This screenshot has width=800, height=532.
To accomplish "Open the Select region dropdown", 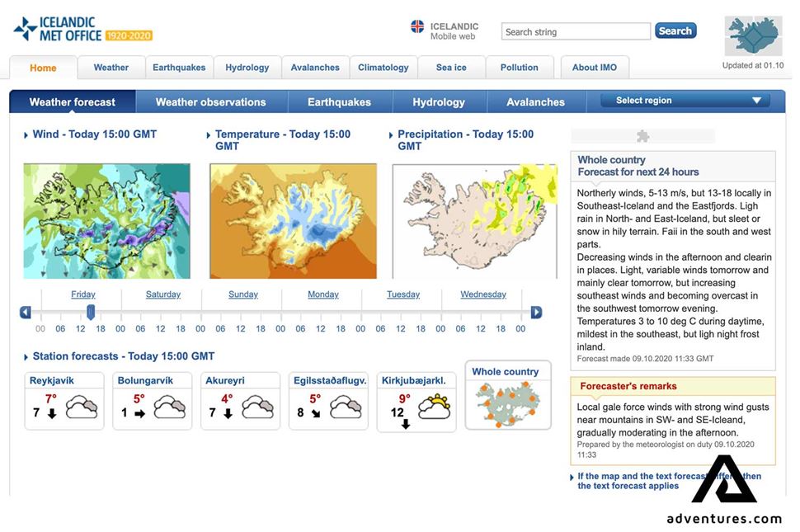I will click(686, 100).
